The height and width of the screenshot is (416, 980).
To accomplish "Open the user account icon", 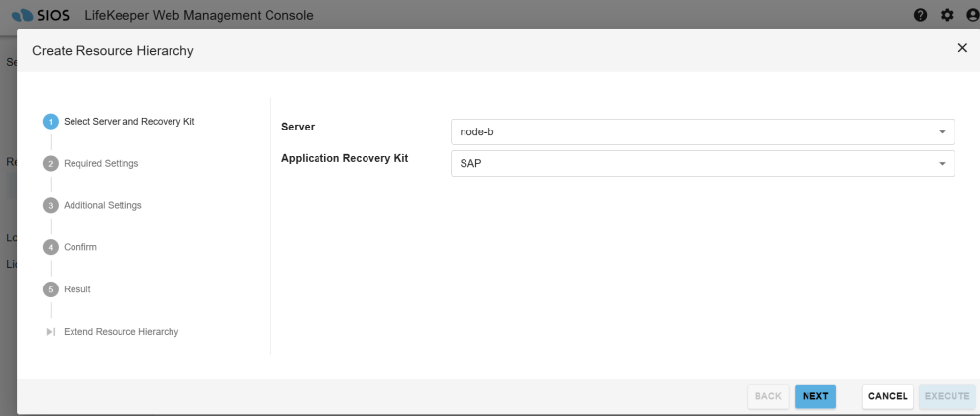I will point(972,15).
